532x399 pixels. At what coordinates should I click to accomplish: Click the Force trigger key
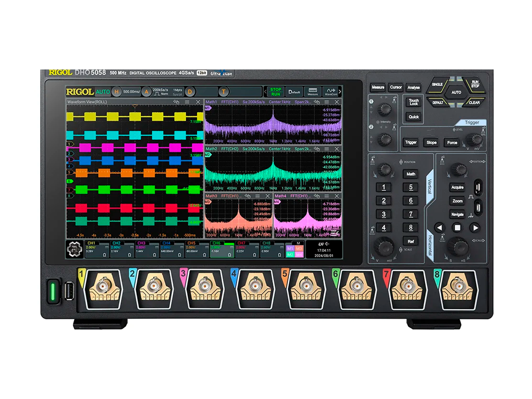tap(452, 143)
